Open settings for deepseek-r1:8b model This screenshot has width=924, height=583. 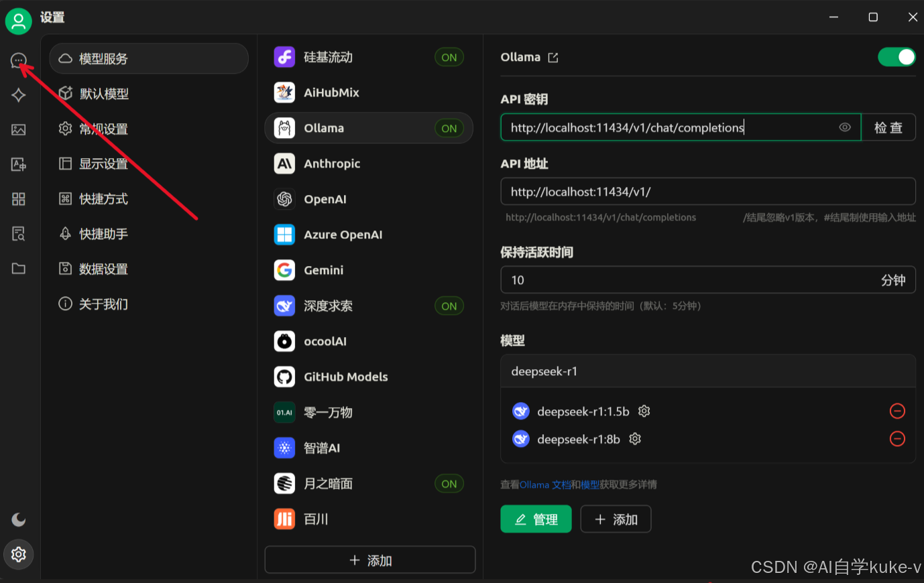(x=635, y=439)
